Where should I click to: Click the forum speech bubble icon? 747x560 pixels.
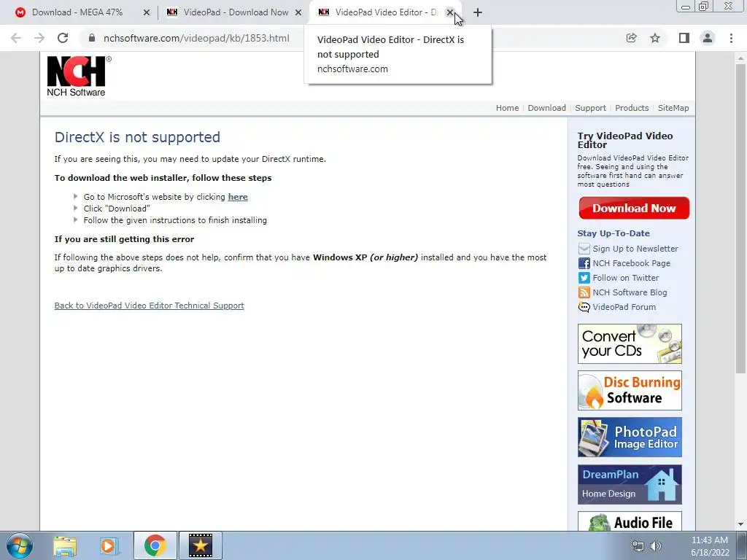[x=584, y=307]
